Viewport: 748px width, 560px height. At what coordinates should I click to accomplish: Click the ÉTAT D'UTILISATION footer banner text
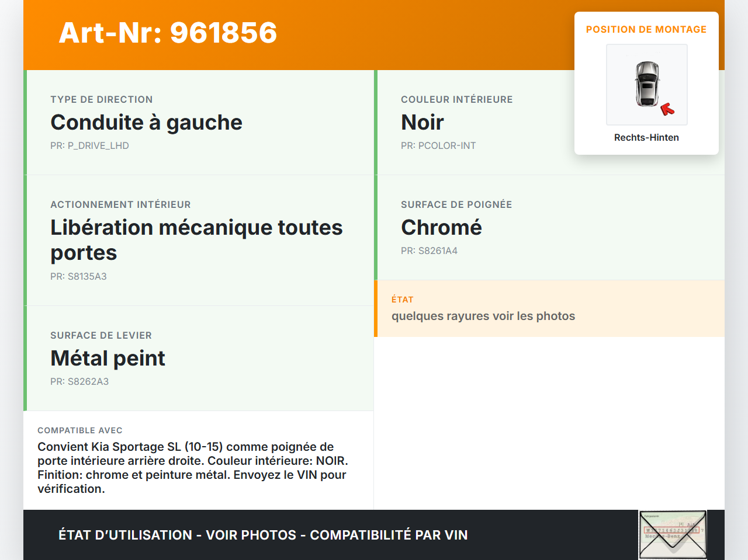click(263, 535)
